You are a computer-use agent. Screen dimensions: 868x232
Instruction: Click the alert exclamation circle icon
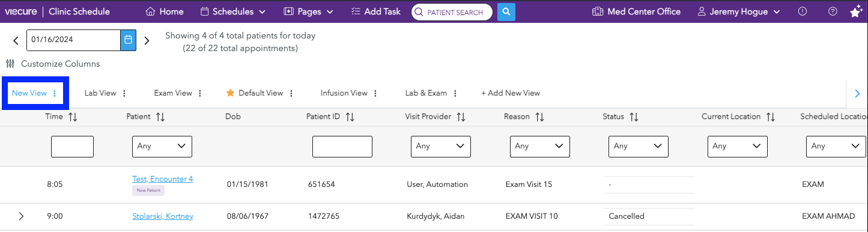coord(803,11)
